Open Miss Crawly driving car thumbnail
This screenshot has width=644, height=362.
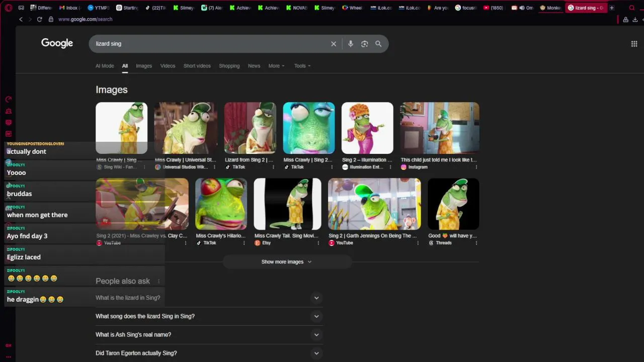[x=142, y=204]
